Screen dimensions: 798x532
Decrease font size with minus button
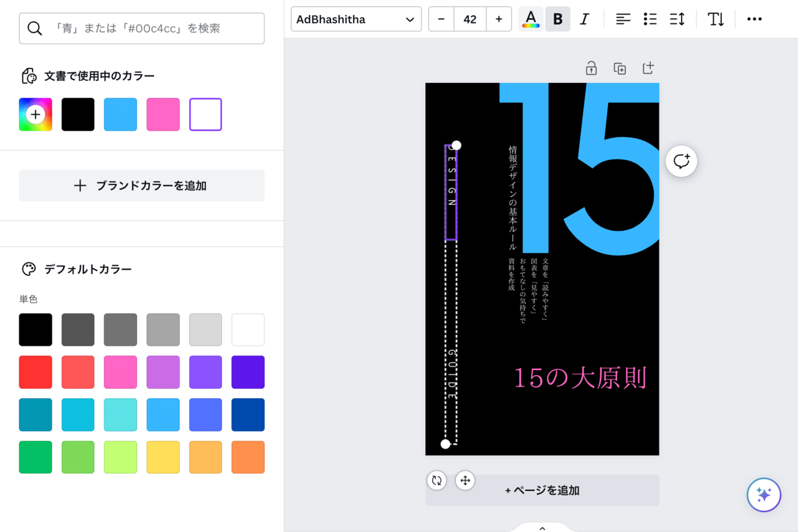(441, 19)
